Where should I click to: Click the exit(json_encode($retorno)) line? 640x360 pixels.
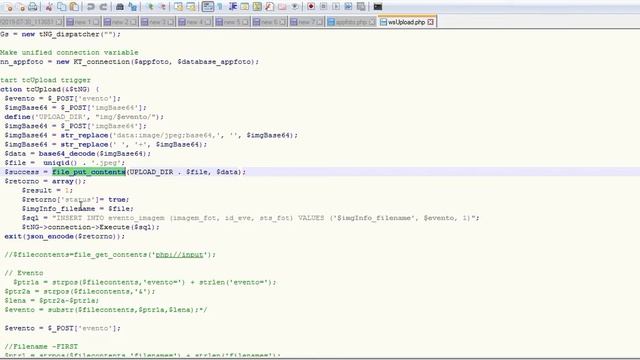(64, 236)
